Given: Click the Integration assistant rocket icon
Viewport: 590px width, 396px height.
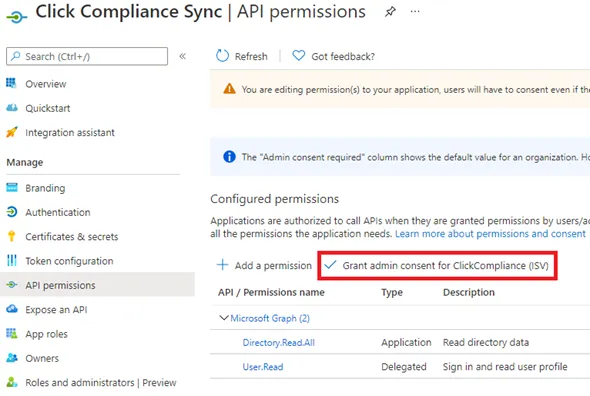Looking at the screenshot, I should pos(12,132).
